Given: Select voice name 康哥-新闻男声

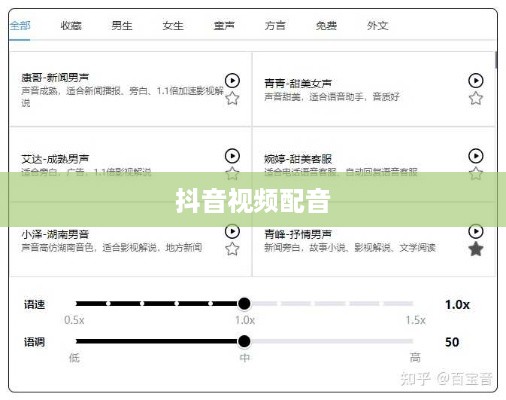Looking at the screenshot, I should [55, 78].
